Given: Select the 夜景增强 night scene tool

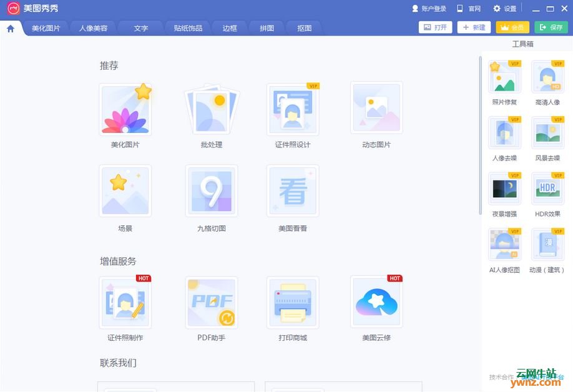Looking at the screenshot, I should pyautogui.click(x=505, y=189).
